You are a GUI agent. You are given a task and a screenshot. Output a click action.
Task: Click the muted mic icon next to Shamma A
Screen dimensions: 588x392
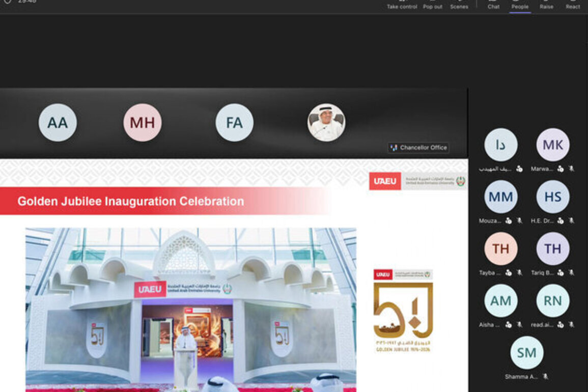pyautogui.click(x=546, y=377)
